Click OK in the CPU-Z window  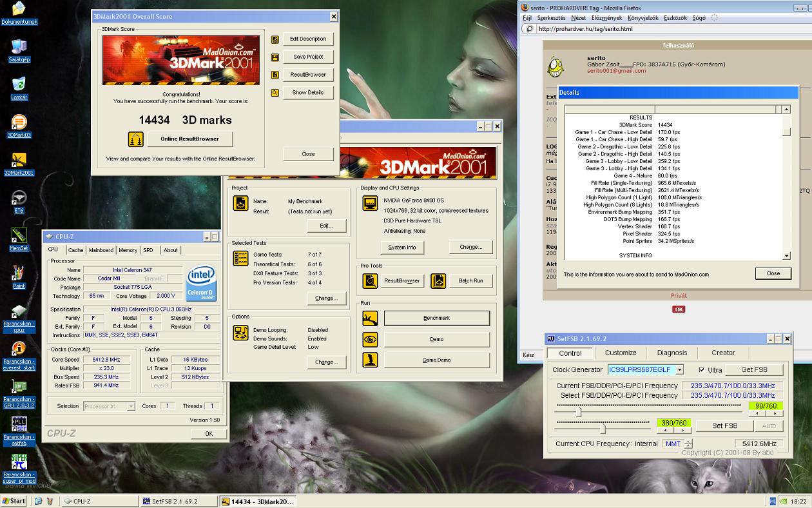(208, 434)
